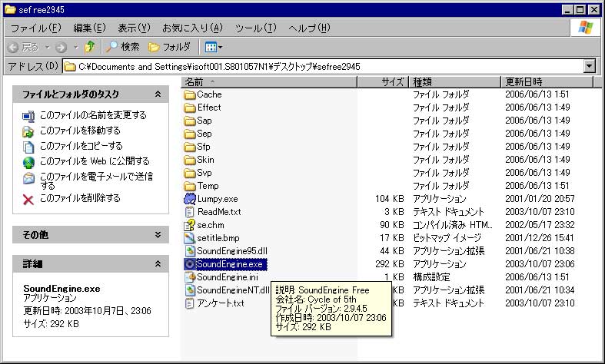Click the setitle.bmp file name
The height and width of the screenshot is (364, 605).
(x=218, y=238)
